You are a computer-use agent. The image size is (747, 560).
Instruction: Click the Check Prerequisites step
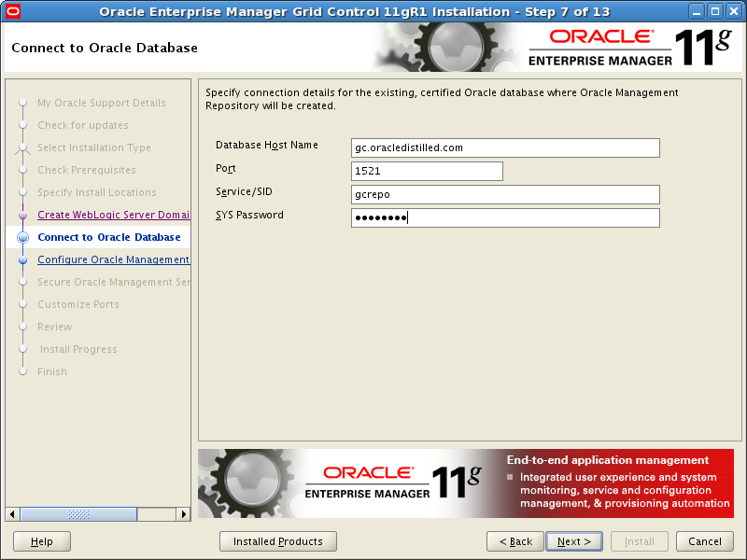(86, 170)
